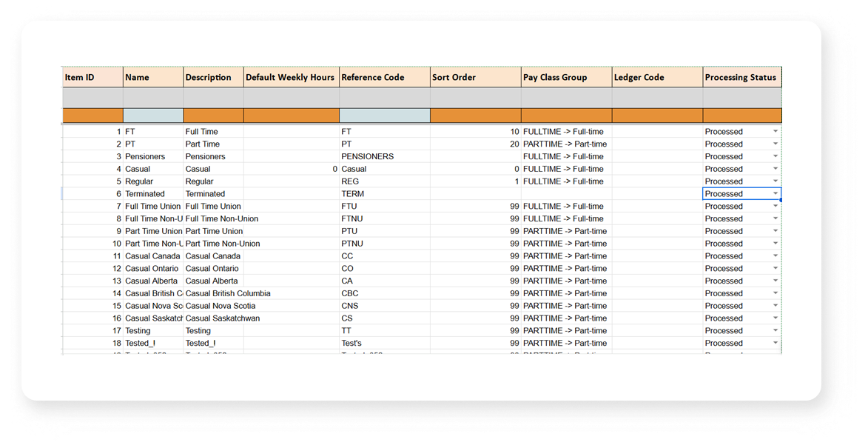Open the status dropdown for Casual Ontario
The height and width of the screenshot is (448, 868).
click(775, 268)
